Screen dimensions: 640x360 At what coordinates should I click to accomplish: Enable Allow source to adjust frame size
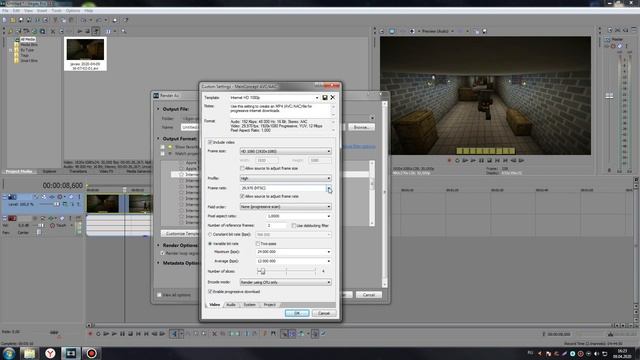pyautogui.click(x=242, y=168)
